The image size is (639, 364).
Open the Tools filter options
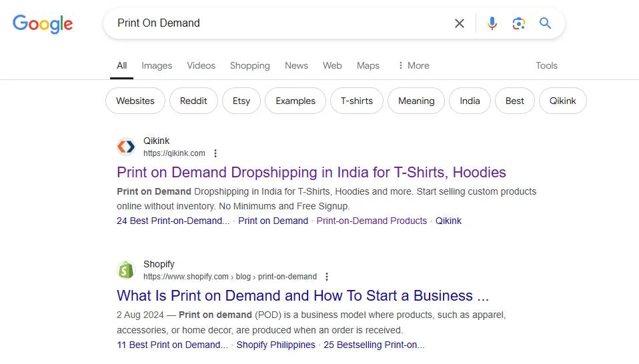coord(546,65)
